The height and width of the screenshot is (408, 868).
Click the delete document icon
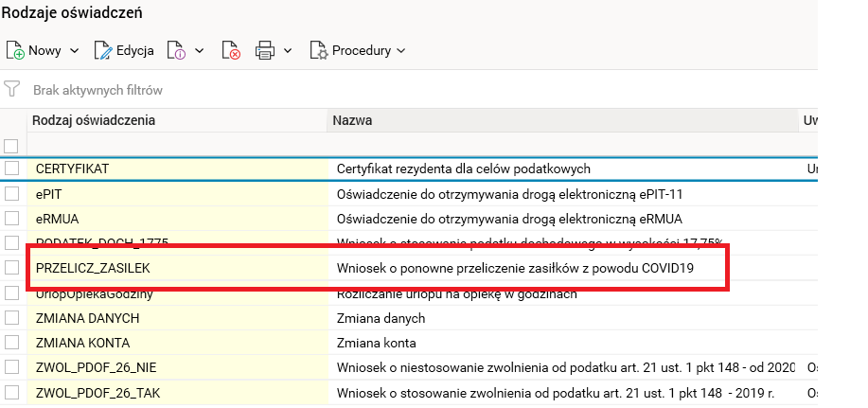[x=231, y=50]
